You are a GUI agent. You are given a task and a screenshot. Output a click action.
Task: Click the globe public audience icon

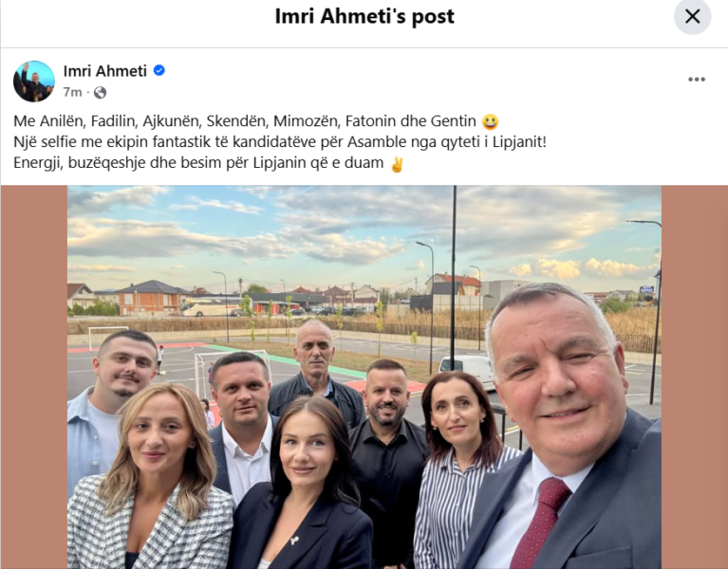(100, 93)
